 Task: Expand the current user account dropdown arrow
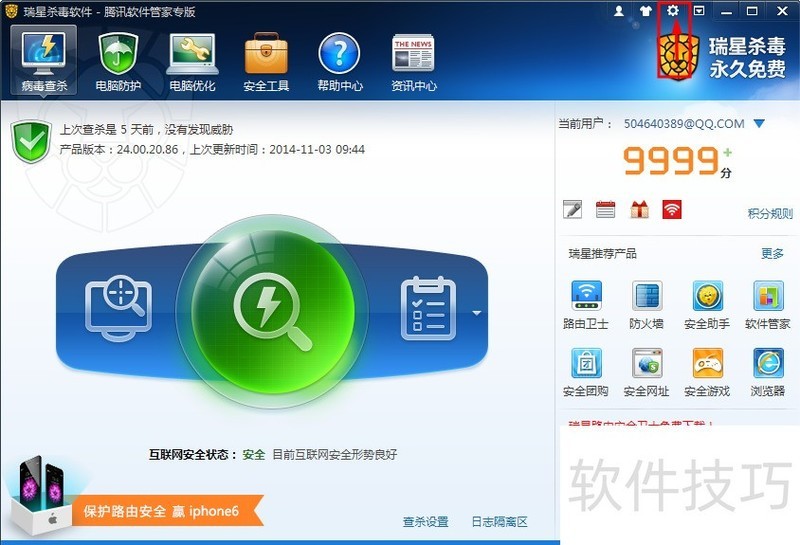[x=759, y=123]
